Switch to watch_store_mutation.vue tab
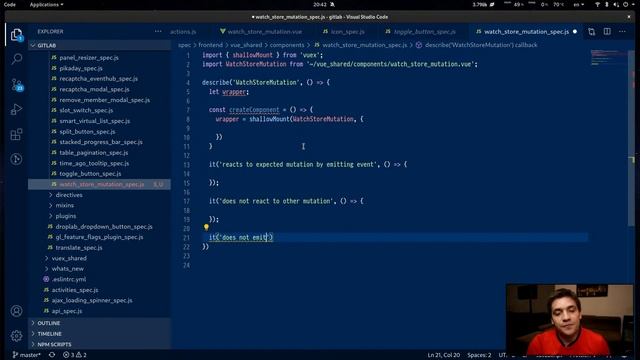The width and height of the screenshot is (640, 360). coord(261,31)
